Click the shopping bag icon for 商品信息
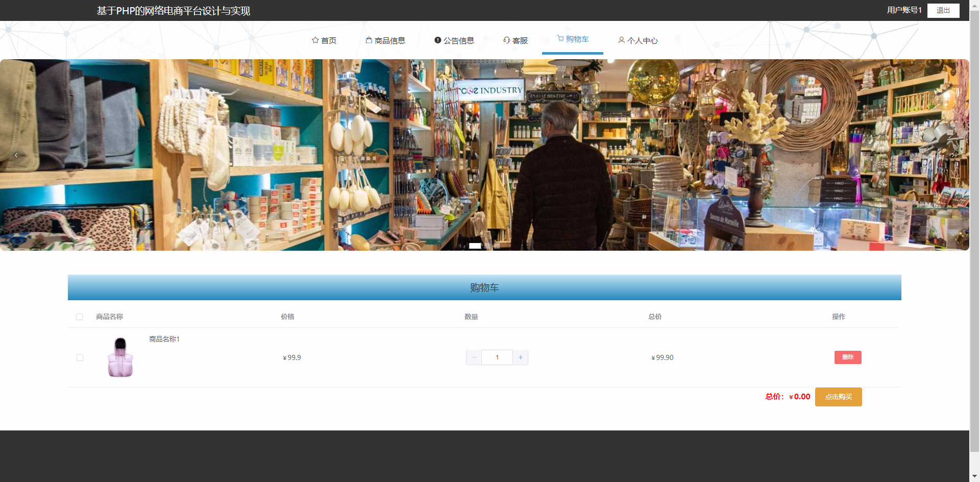The image size is (980, 482). (369, 40)
